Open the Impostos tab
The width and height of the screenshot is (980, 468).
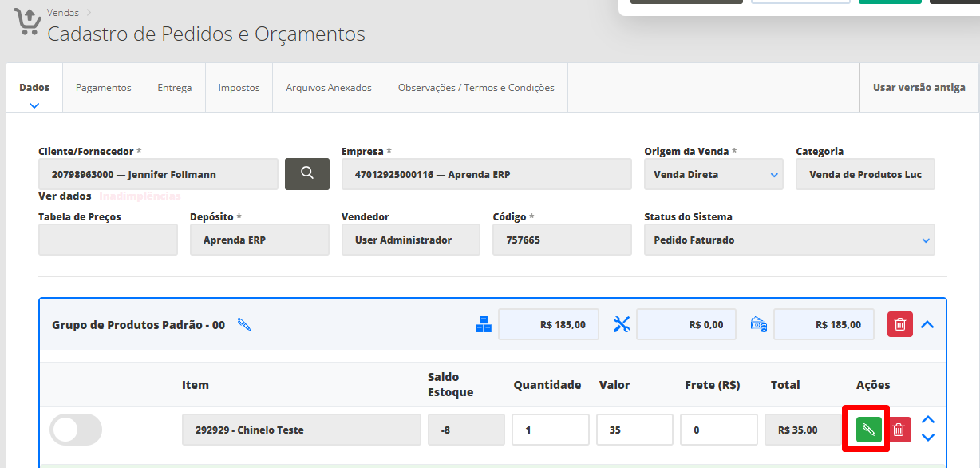coord(239,88)
